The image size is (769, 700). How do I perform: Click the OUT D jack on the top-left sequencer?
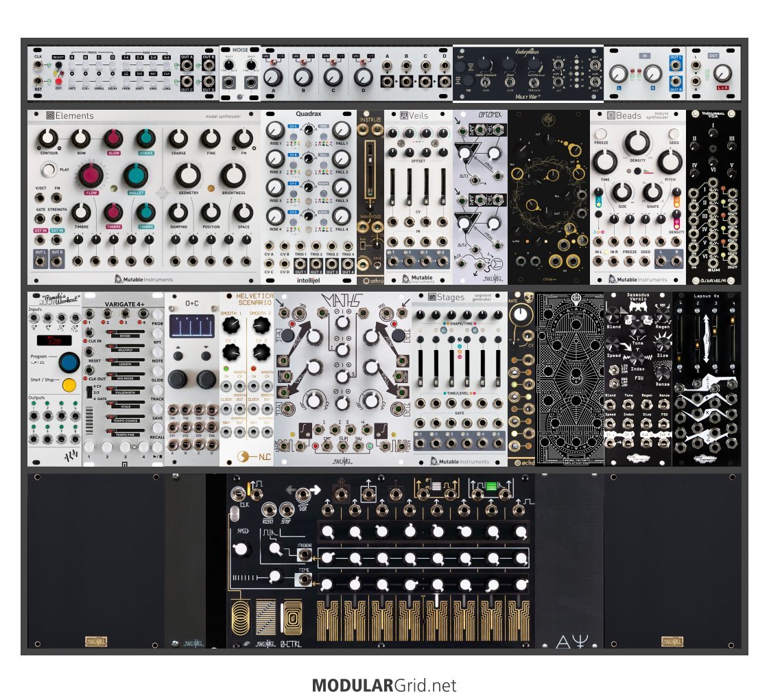click(x=209, y=82)
